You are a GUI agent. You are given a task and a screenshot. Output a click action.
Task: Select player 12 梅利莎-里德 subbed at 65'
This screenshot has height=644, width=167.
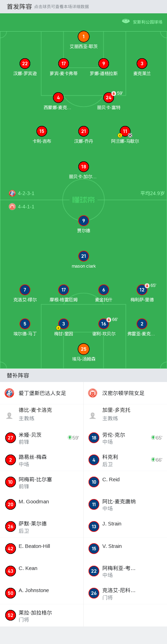coord(142,290)
